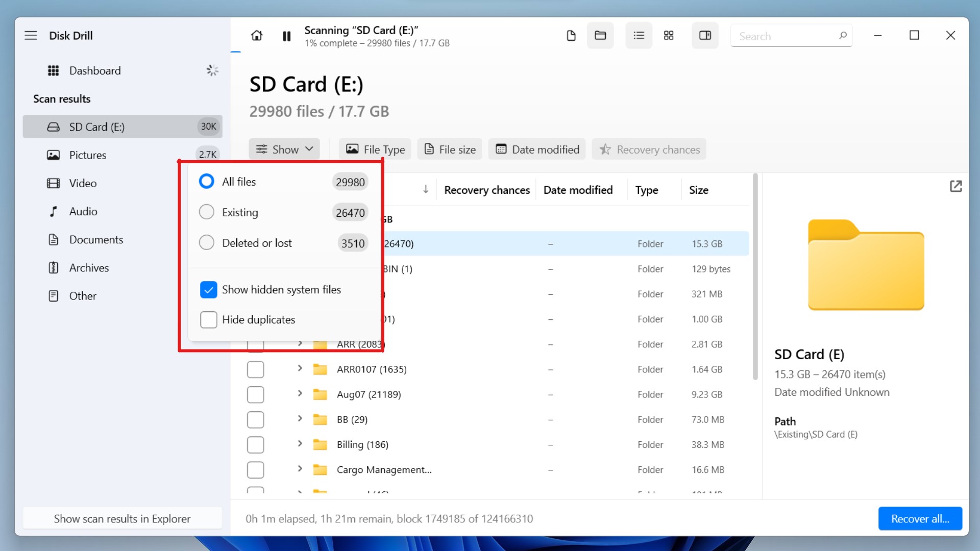
Task: Expand the ARR folder tree item
Action: 299,344
